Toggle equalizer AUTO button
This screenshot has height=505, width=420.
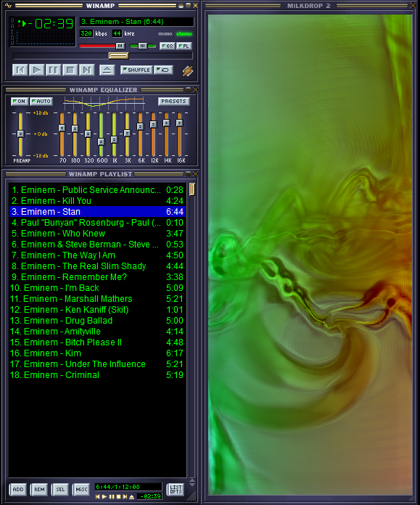coord(41,101)
